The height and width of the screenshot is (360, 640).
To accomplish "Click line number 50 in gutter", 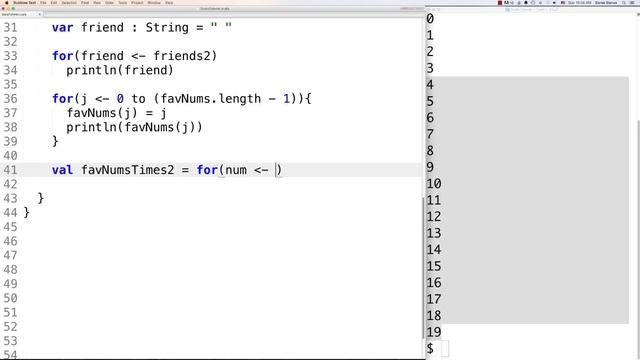I will [10, 298].
